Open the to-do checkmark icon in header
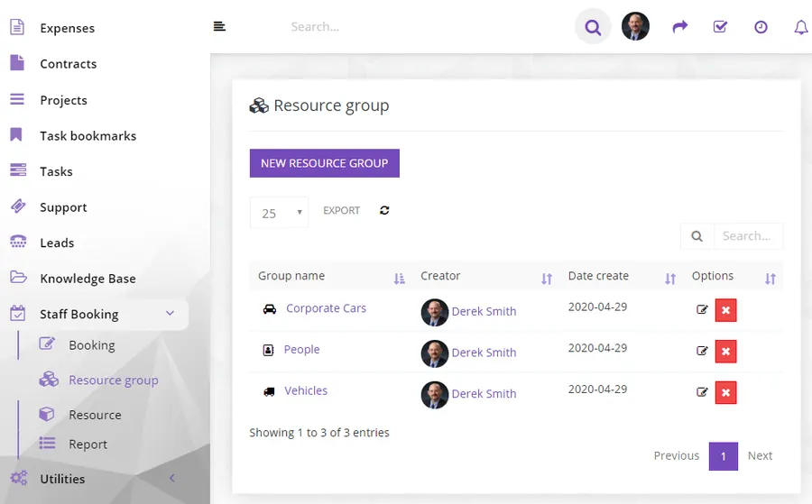This screenshot has width=812, height=504. point(720,26)
